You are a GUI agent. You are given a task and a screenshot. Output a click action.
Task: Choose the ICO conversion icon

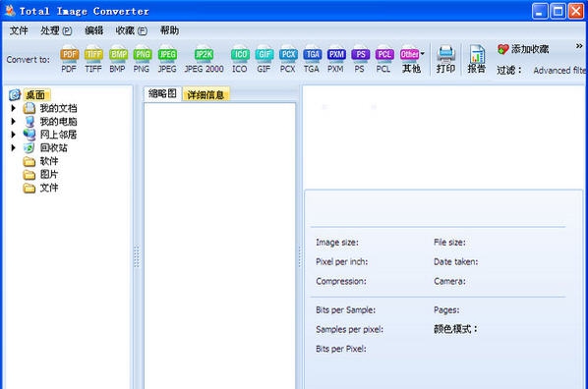pyautogui.click(x=240, y=59)
